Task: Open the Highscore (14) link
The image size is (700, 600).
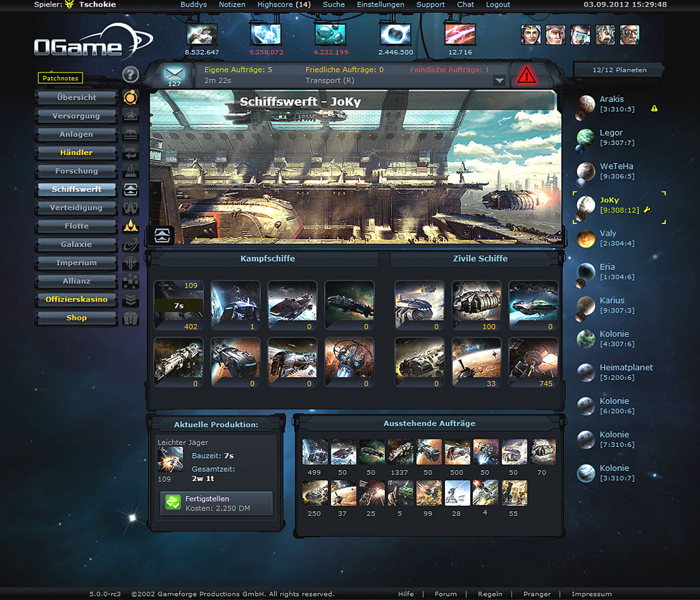Action: [284, 5]
